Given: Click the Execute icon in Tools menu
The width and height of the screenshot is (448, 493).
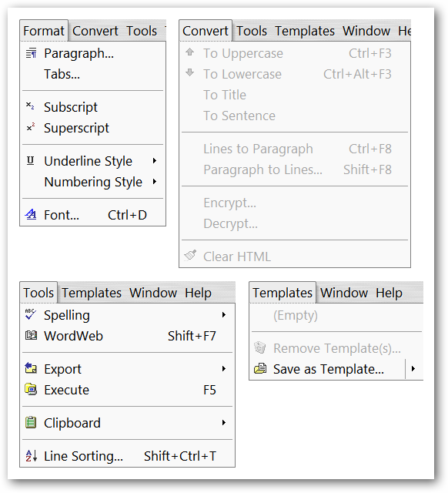Looking at the screenshot, I should pyautogui.click(x=31, y=389).
